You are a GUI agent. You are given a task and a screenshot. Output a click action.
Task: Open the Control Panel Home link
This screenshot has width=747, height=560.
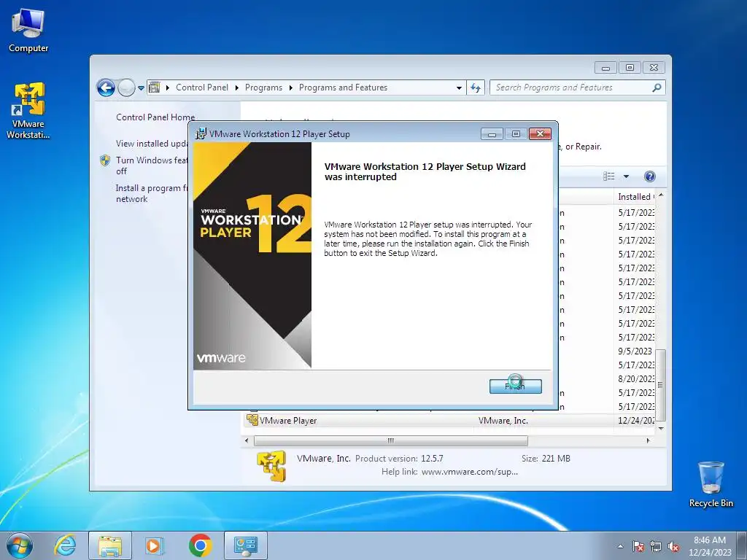tap(155, 117)
